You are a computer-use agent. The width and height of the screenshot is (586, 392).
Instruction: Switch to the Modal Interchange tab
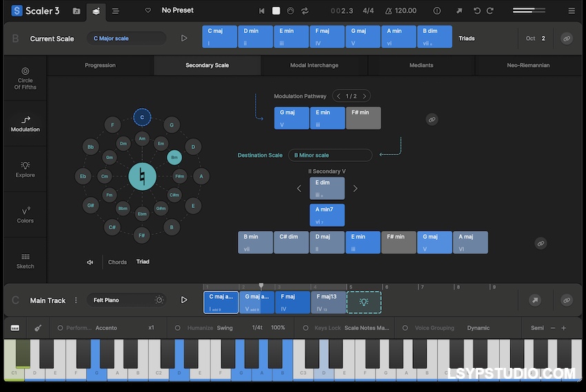point(314,65)
